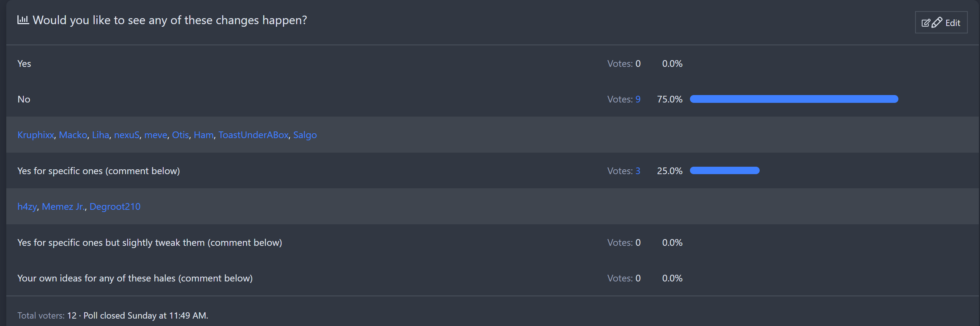Open Degroot210's profile link
Viewport: 980px width, 326px height.
(x=115, y=206)
